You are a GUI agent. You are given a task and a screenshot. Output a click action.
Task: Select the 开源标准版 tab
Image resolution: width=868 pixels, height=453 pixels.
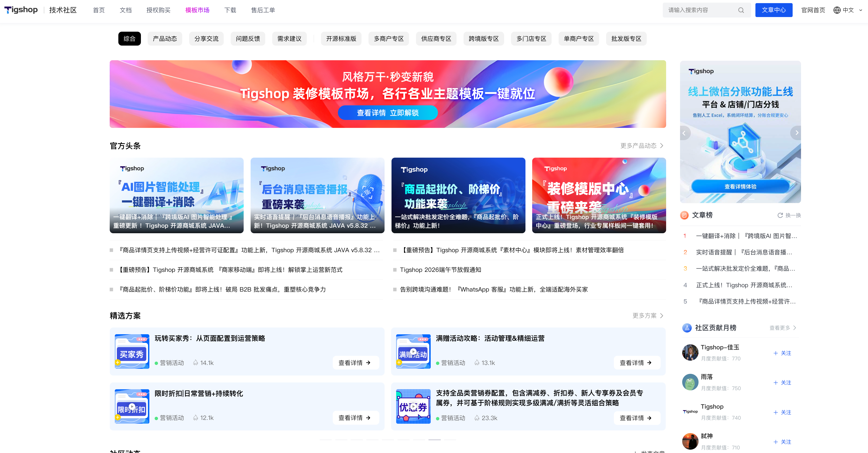341,39
